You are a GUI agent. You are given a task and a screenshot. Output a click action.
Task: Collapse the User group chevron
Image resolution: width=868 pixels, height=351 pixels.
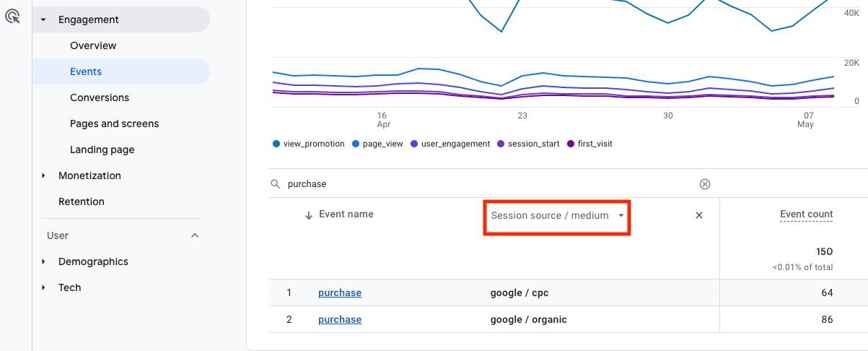tap(194, 235)
